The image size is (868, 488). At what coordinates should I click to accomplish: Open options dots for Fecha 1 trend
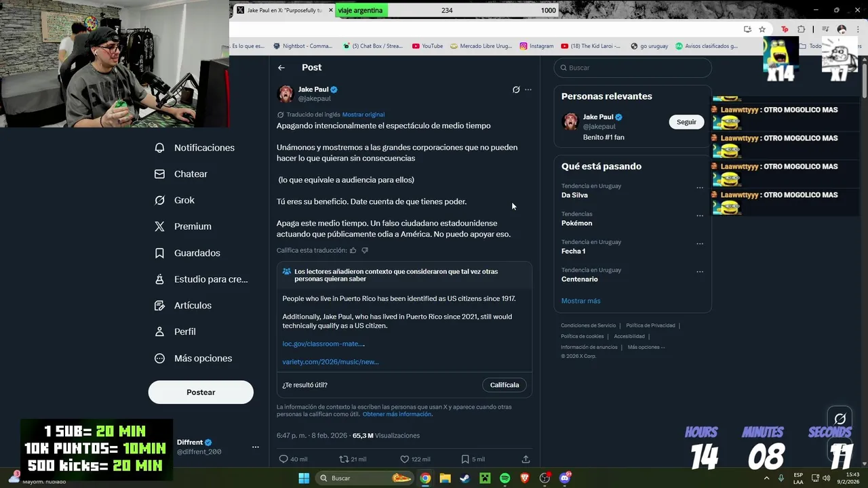tap(700, 244)
